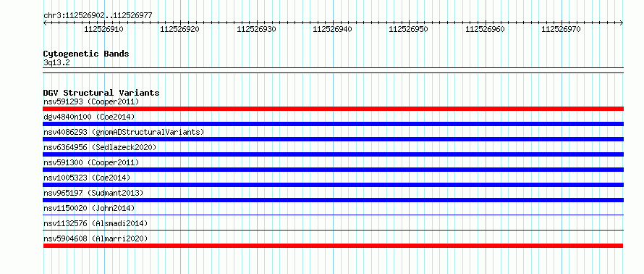Select the 3q13.2 band label
This screenshot has height=274, width=644.
point(56,62)
